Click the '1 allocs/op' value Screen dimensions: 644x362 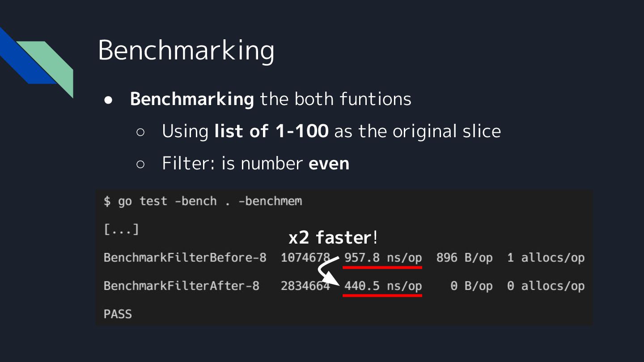pos(546,258)
